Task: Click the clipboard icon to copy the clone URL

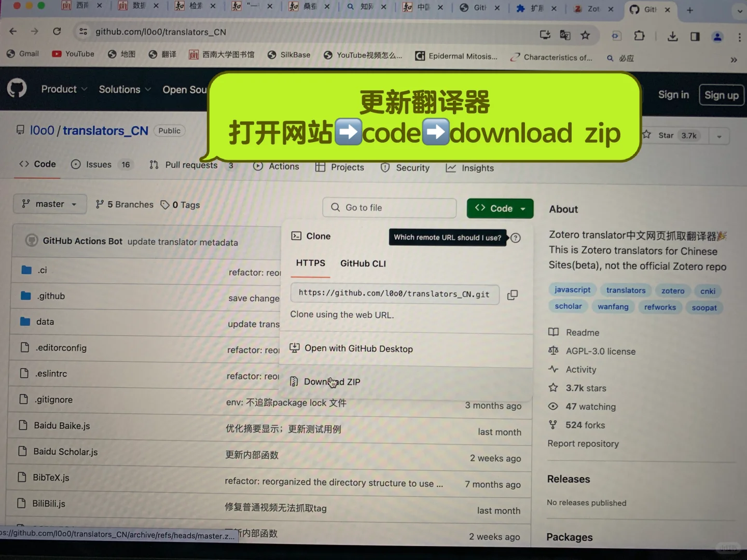Action: click(513, 295)
